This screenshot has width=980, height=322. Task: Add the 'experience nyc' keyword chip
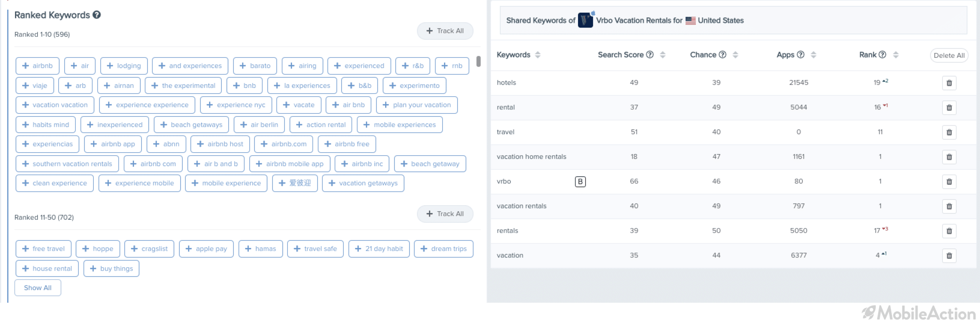click(x=236, y=105)
